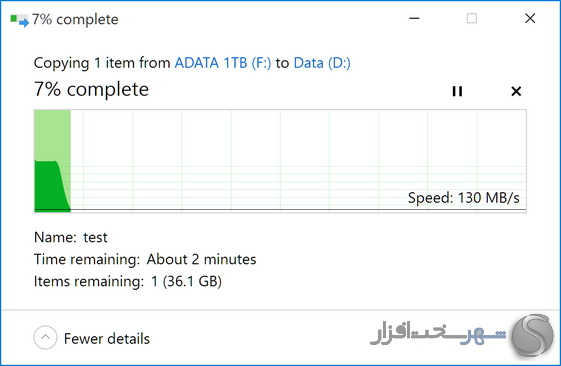Click the file name test

95,238
